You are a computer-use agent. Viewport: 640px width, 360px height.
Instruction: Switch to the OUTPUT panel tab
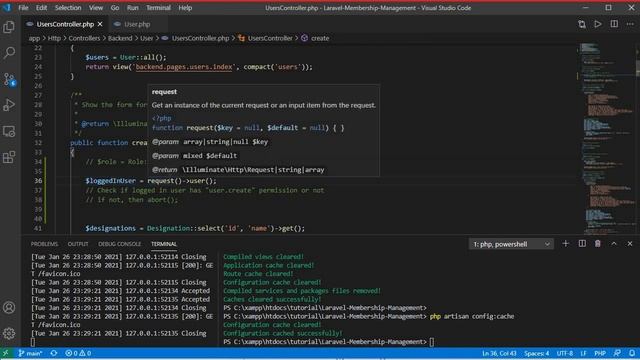78,244
